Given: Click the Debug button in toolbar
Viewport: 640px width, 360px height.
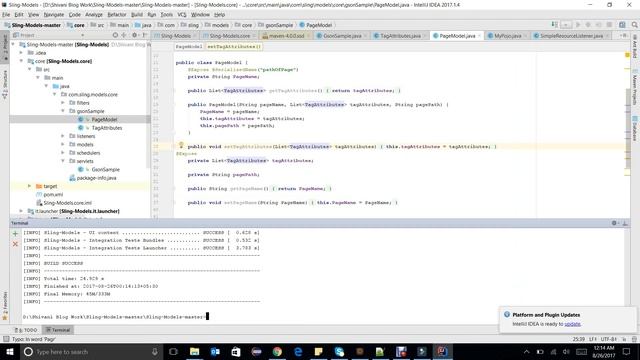Looking at the screenshot, I should pyautogui.click(x=588, y=25).
